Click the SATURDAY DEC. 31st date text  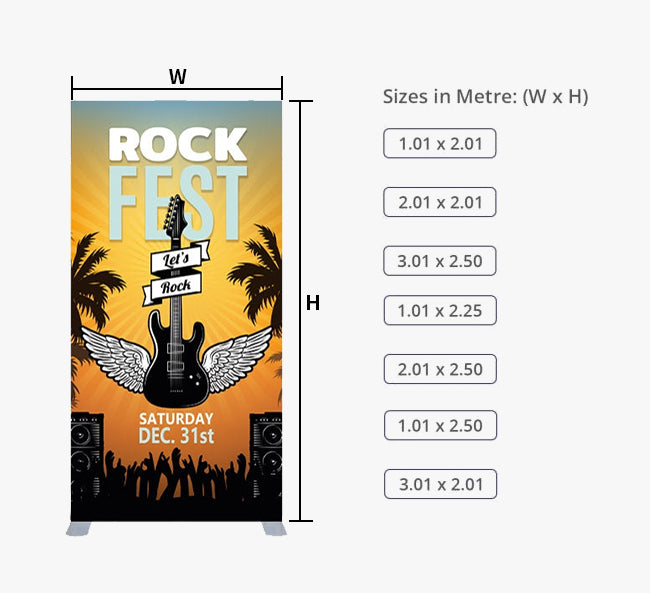click(x=176, y=428)
